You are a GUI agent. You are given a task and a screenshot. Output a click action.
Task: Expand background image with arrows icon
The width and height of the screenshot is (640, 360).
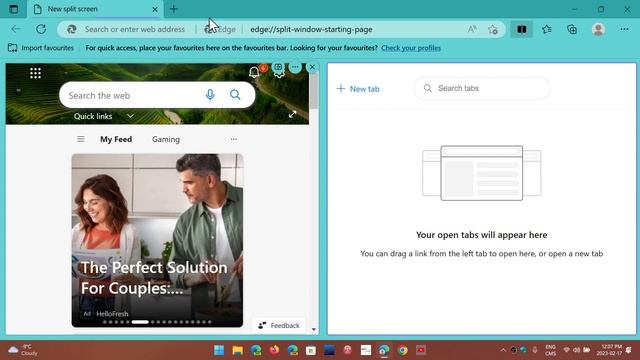click(292, 115)
